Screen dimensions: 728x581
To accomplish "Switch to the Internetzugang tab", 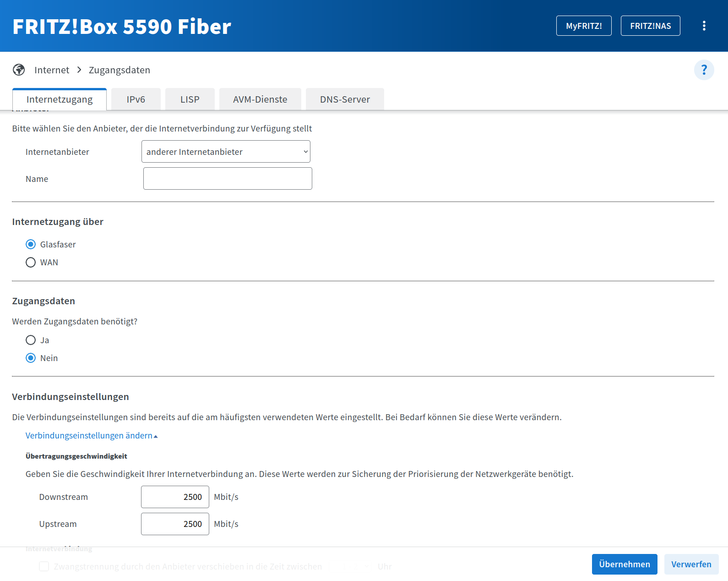I will (x=60, y=99).
